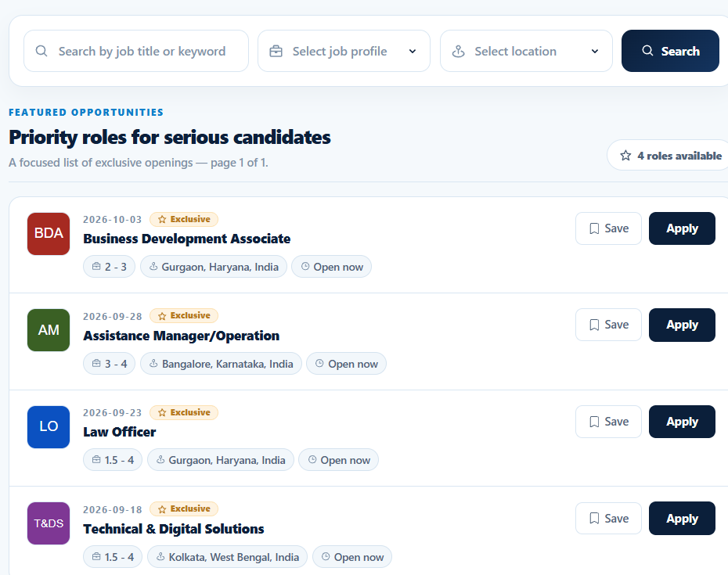Apply to Business Development Associate
728x575 pixels.
682,228
